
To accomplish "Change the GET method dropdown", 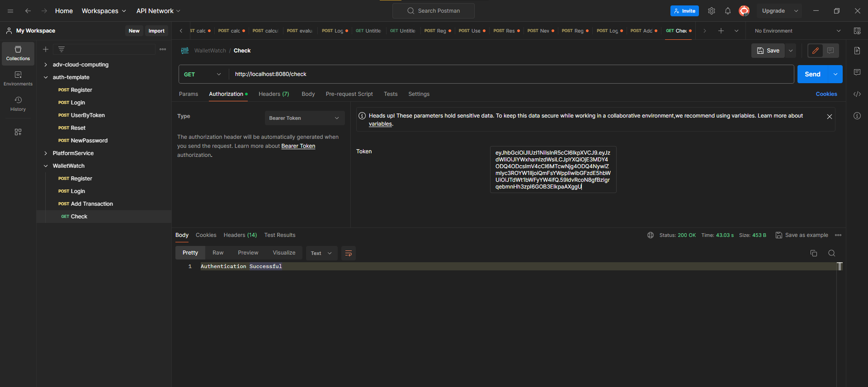I will pos(203,74).
